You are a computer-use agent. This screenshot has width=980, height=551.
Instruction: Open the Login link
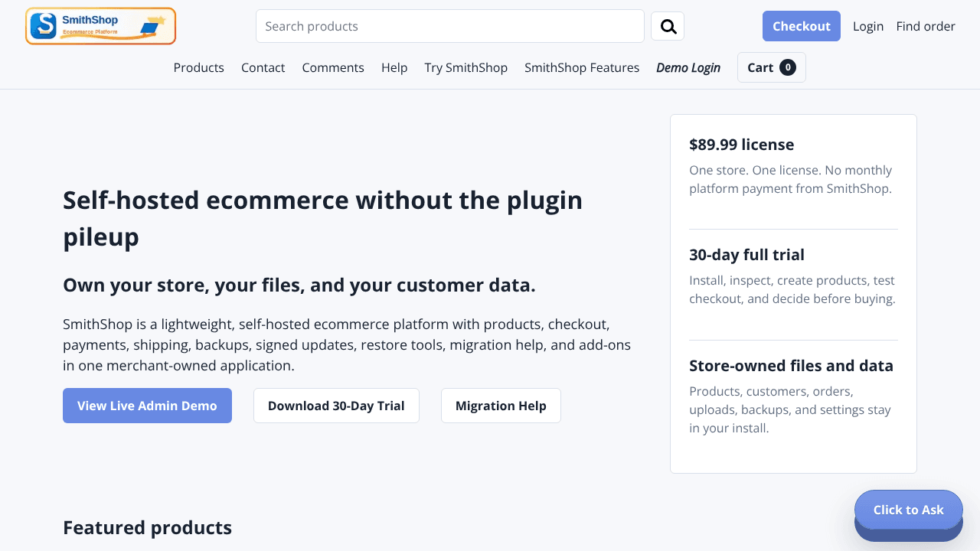coord(868,26)
